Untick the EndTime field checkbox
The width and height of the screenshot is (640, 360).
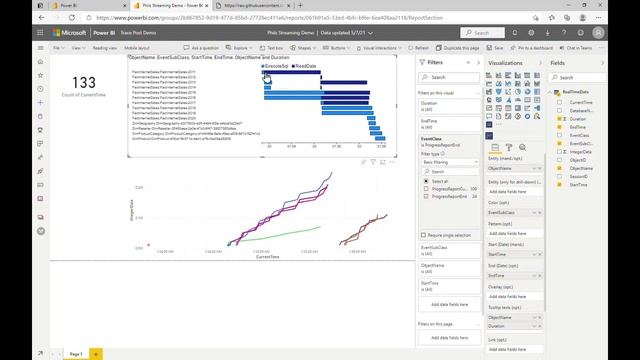point(560,127)
